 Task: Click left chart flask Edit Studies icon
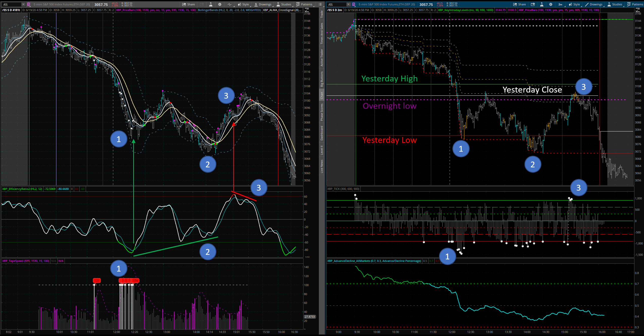pyautogui.click(x=211, y=4)
